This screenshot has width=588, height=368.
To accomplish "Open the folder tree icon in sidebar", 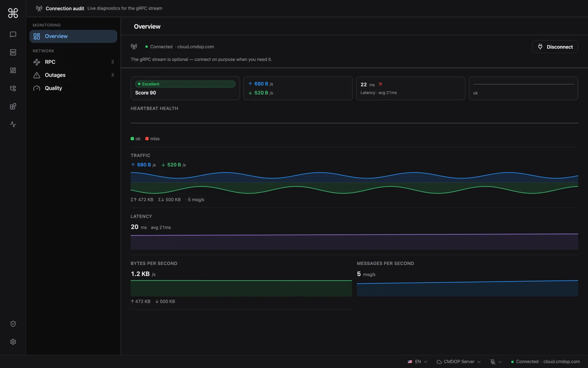I will [13, 88].
